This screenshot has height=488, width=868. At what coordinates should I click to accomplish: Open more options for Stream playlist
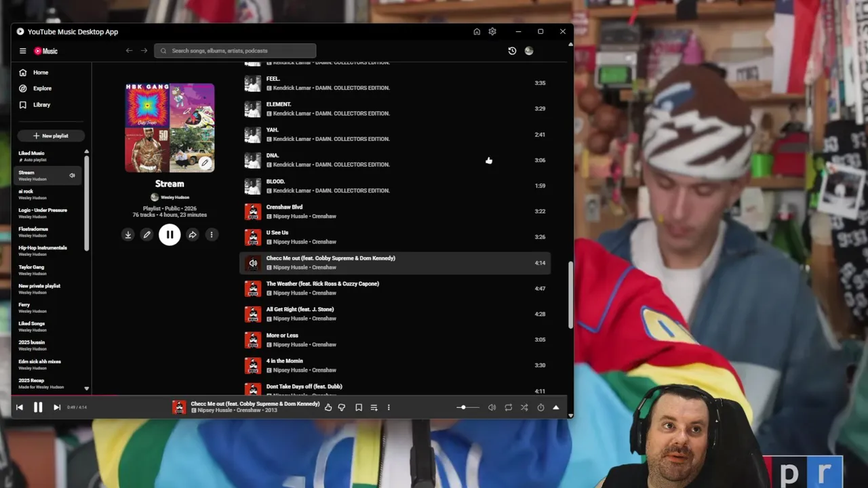[212, 235]
